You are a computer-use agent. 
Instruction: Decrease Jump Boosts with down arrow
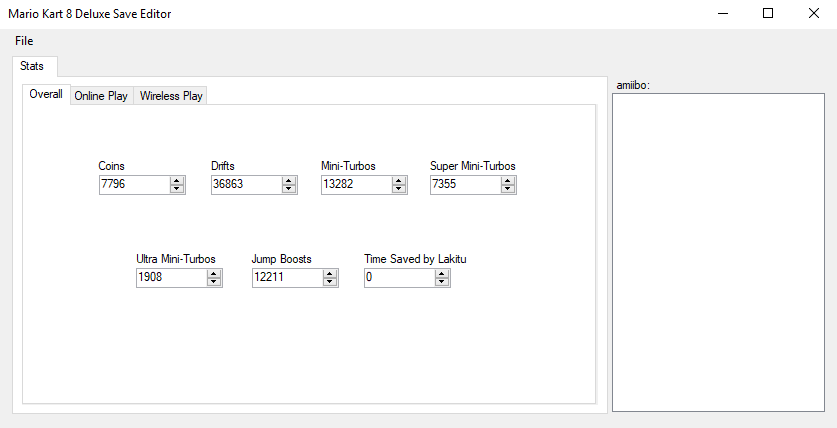[x=330, y=282]
